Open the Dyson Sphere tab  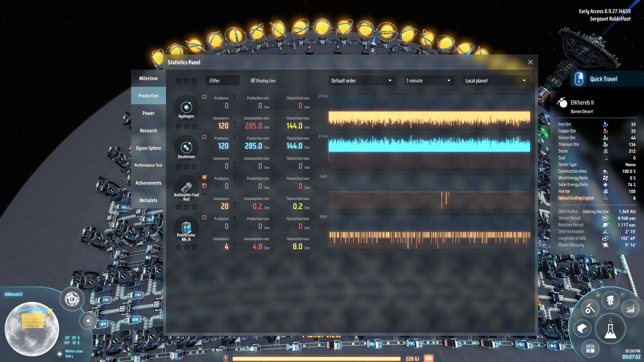click(149, 148)
